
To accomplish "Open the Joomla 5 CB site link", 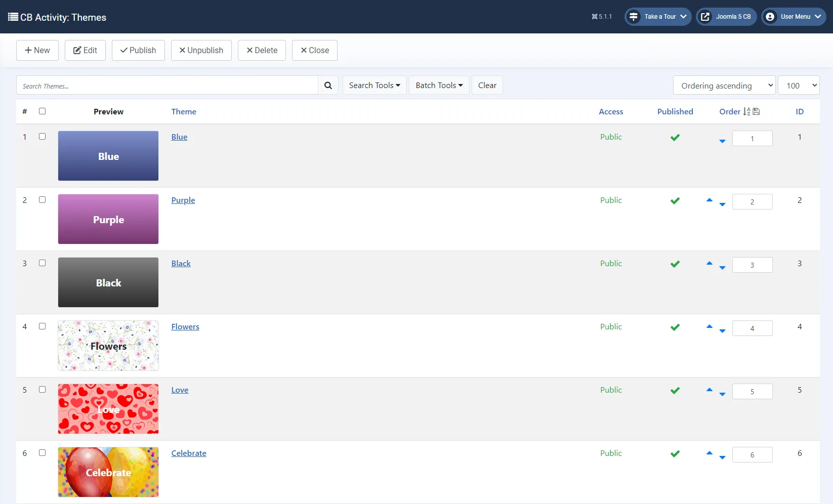I will (x=726, y=17).
